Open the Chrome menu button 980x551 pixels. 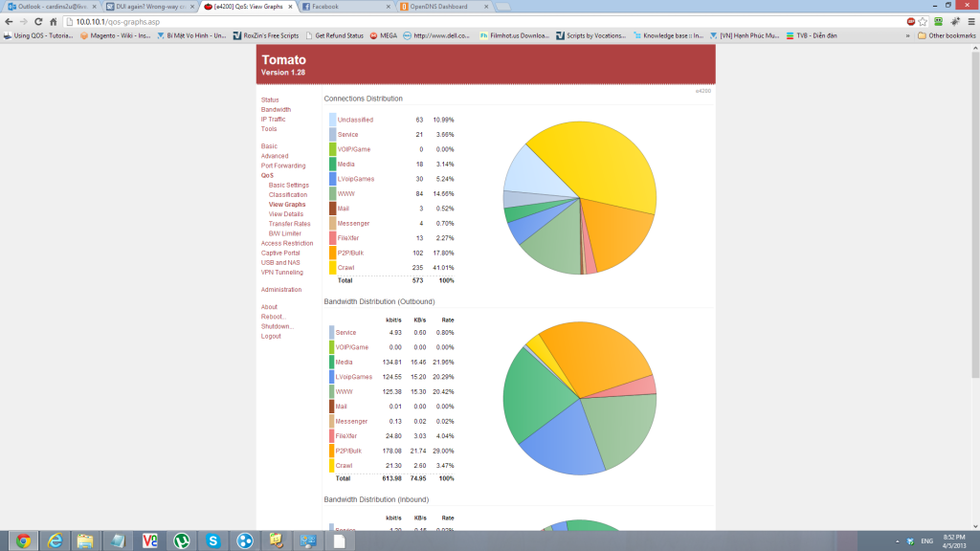pos(969,21)
